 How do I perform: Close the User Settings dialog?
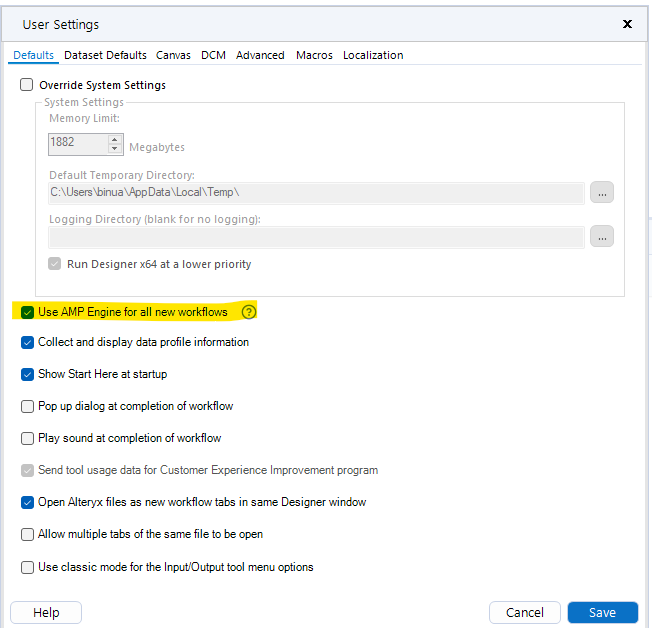pyautogui.click(x=627, y=24)
